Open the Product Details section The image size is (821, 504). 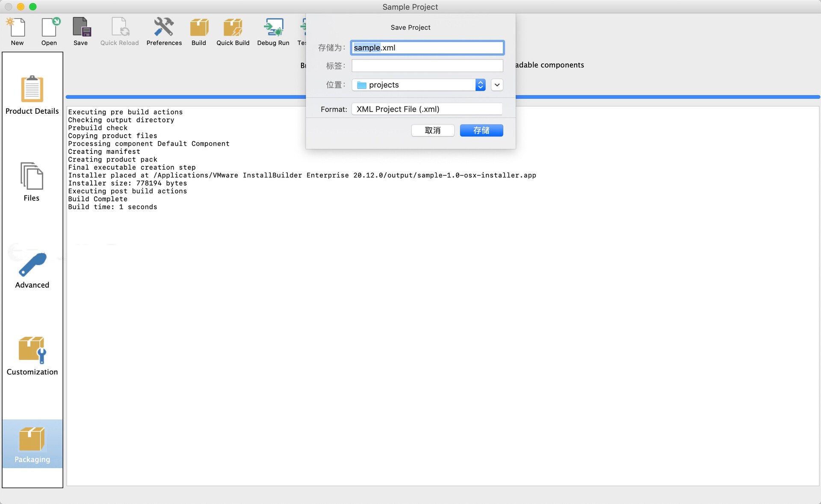[x=32, y=95]
